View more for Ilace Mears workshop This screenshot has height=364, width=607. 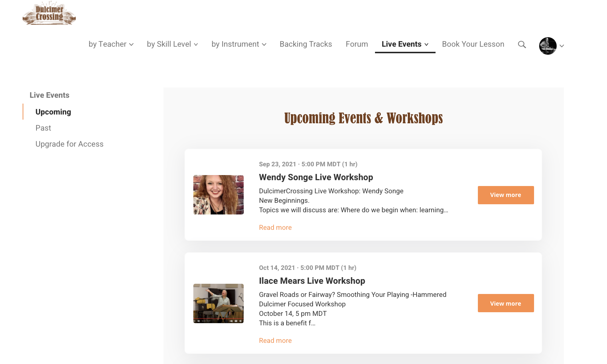click(506, 303)
